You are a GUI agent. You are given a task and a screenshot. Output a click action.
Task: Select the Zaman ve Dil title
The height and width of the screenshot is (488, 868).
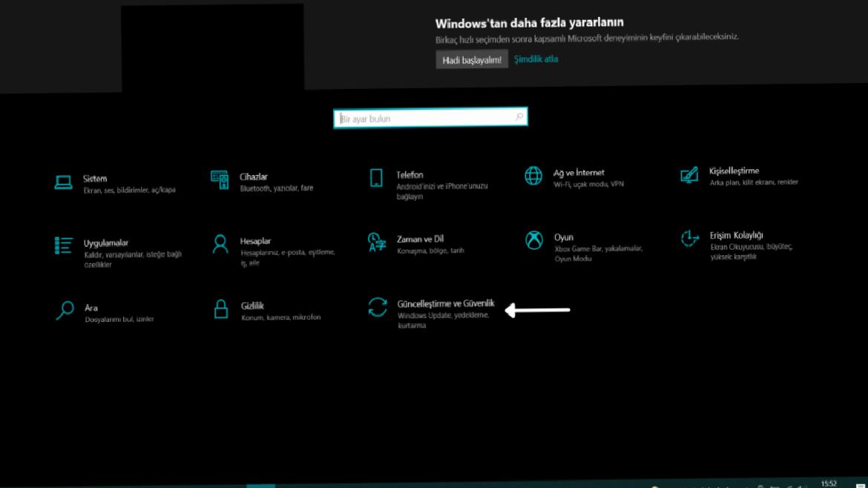tap(420, 239)
